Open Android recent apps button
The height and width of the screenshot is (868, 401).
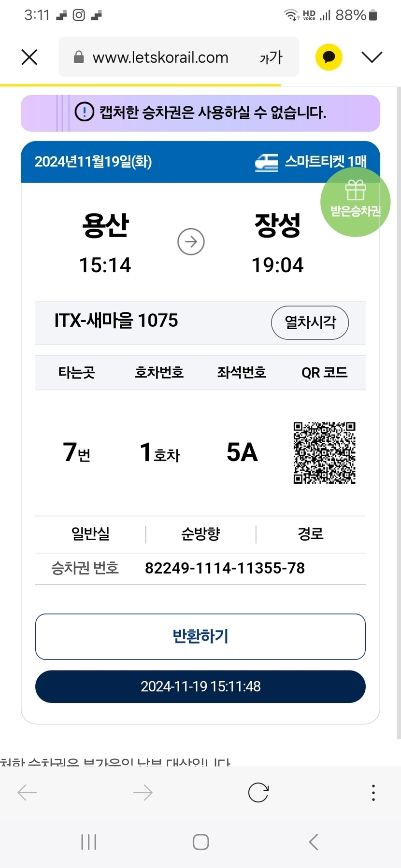point(89,842)
